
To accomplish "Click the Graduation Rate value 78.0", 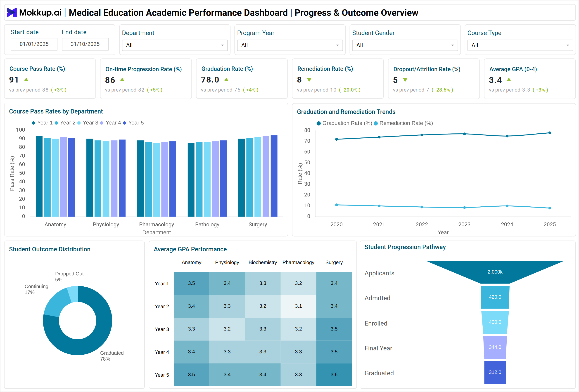I will pyautogui.click(x=210, y=80).
